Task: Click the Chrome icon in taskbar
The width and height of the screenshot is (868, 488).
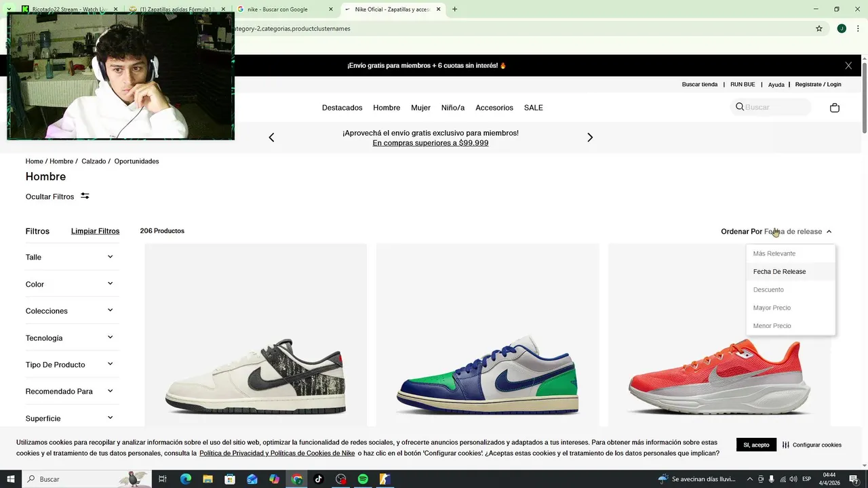Action: (296, 479)
